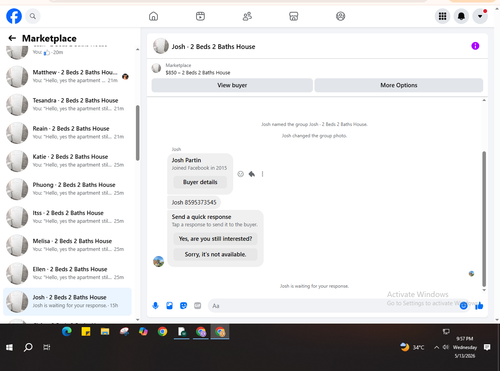Click the voice clip microphone icon

coord(155,305)
